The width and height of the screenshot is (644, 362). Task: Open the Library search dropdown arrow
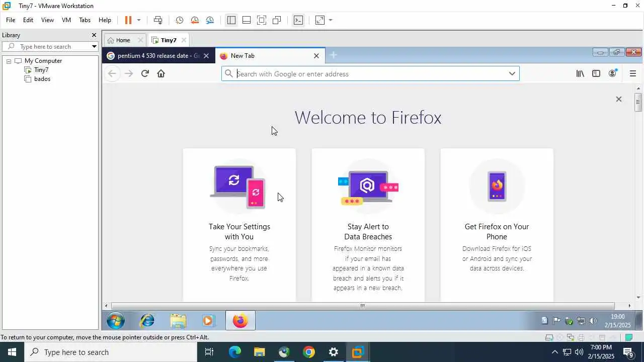pos(94,46)
